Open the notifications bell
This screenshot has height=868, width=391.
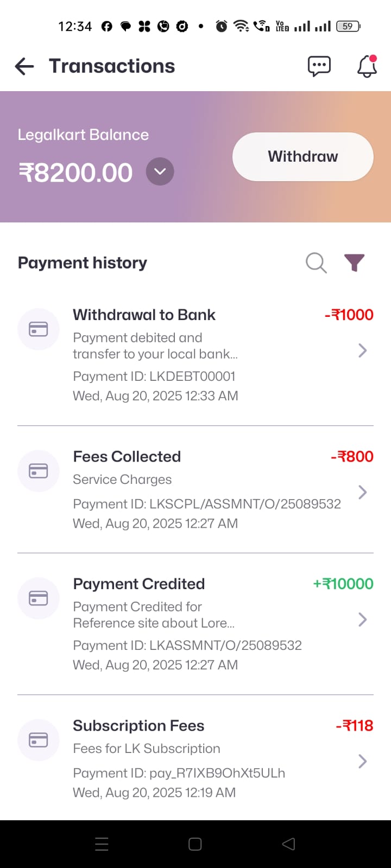pyautogui.click(x=367, y=66)
